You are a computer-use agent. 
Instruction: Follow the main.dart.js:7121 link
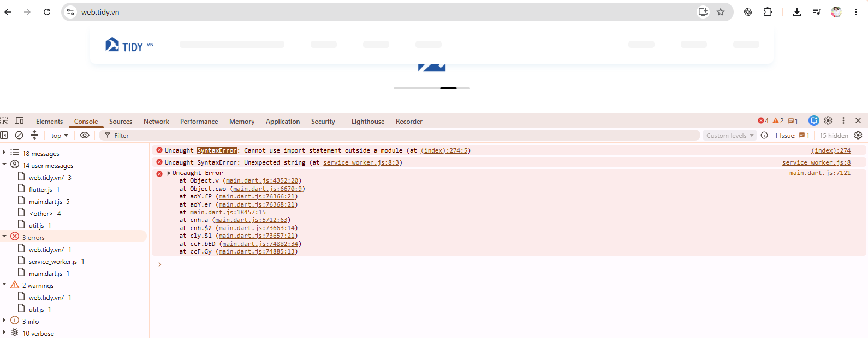tap(820, 173)
